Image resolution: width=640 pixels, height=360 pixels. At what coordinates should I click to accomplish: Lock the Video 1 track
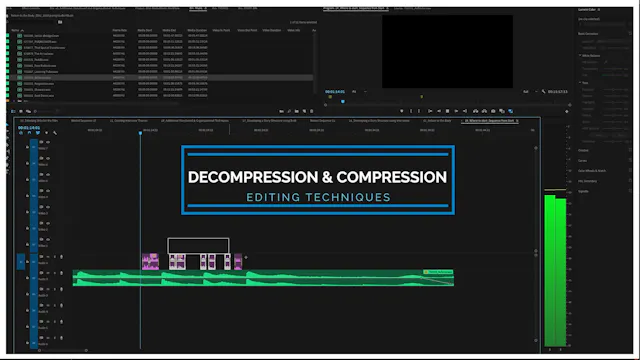click(x=27, y=244)
